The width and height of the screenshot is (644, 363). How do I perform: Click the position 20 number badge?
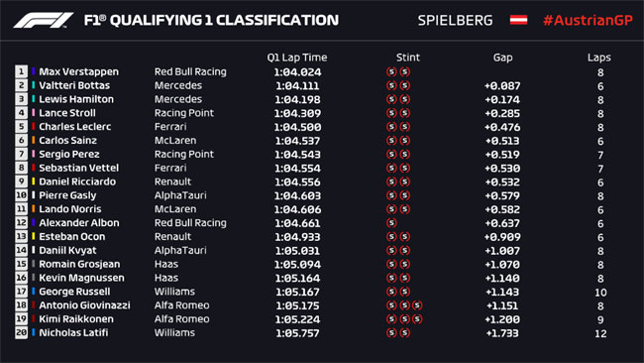(x=22, y=332)
